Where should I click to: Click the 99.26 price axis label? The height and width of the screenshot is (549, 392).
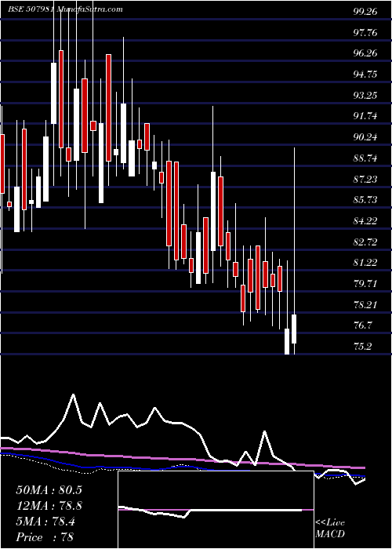point(365,12)
